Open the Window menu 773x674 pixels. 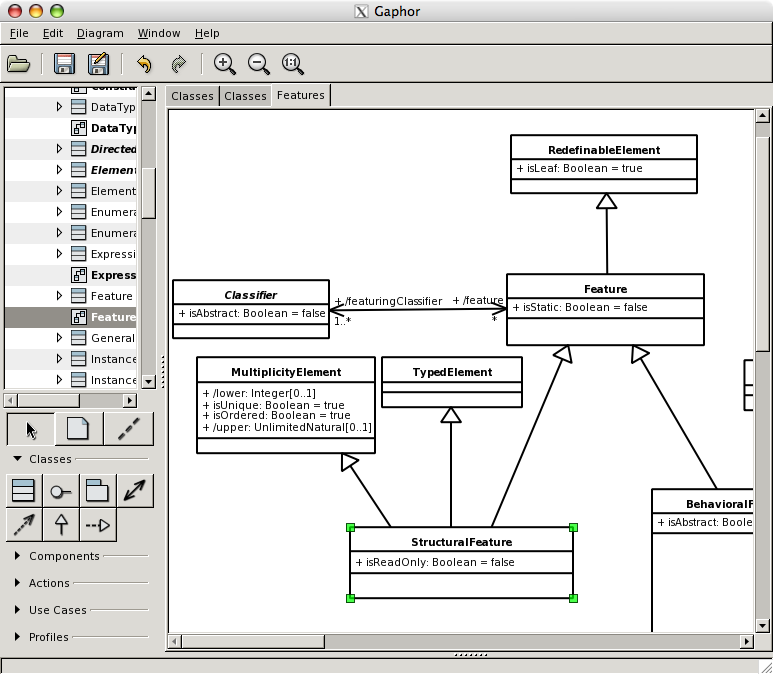pyautogui.click(x=159, y=33)
